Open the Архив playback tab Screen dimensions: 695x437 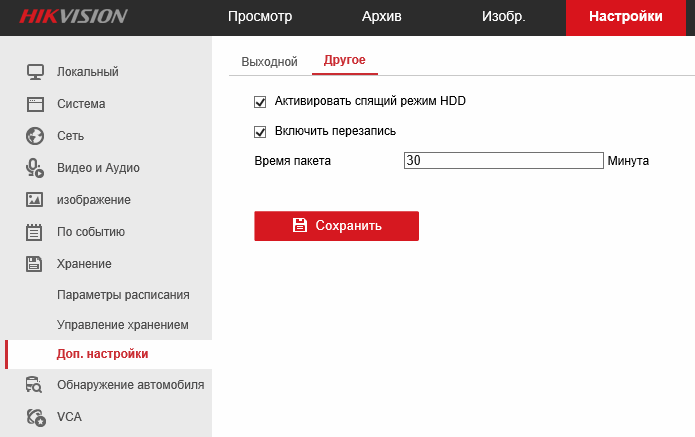click(382, 16)
